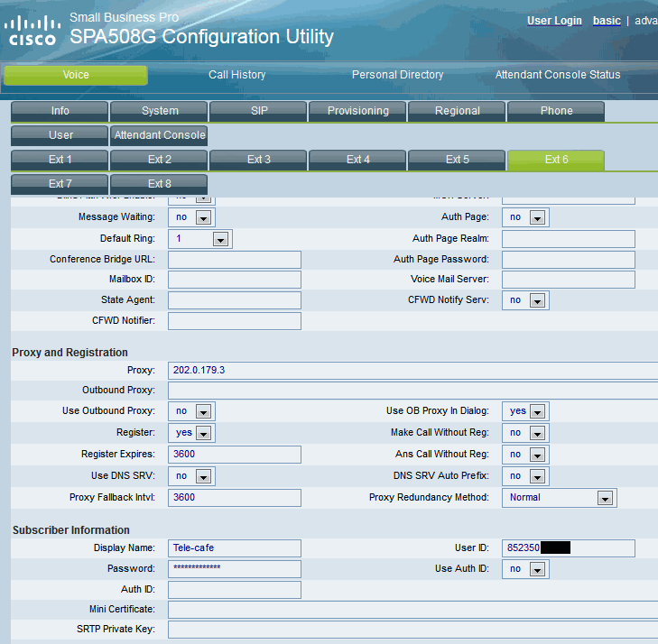Open the Message Waiting dropdown
The width and height of the screenshot is (658, 644).
(191, 217)
